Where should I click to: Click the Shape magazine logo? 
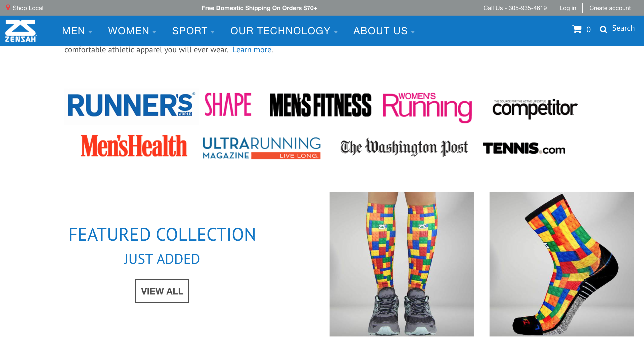[x=228, y=104]
